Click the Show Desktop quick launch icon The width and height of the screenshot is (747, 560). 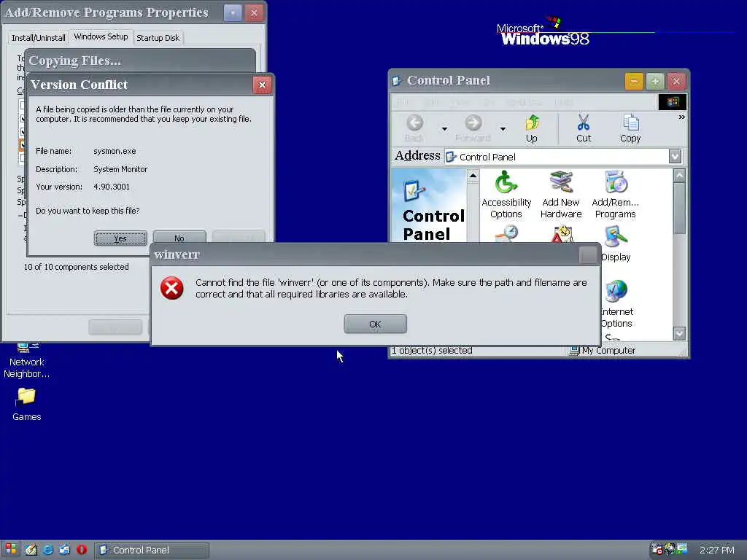coord(31,550)
